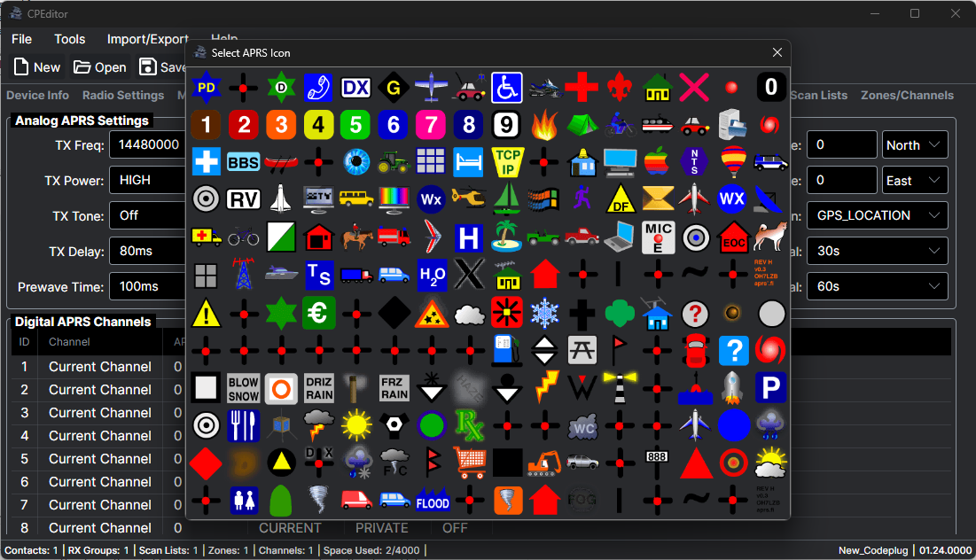This screenshot has width=976, height=560.
Task: Select the snowflake APRS icon
Action: 544,313
